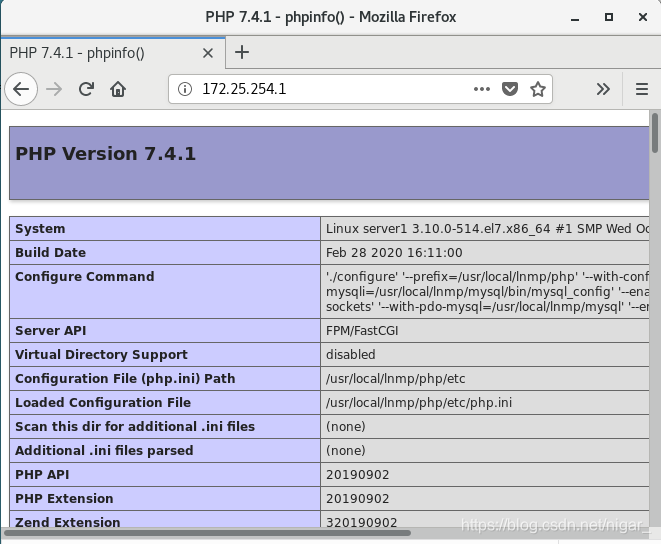Click the horizontal scrollbar thumb
Viewport: 661px width, 544px height.
[x=207, y=533]
